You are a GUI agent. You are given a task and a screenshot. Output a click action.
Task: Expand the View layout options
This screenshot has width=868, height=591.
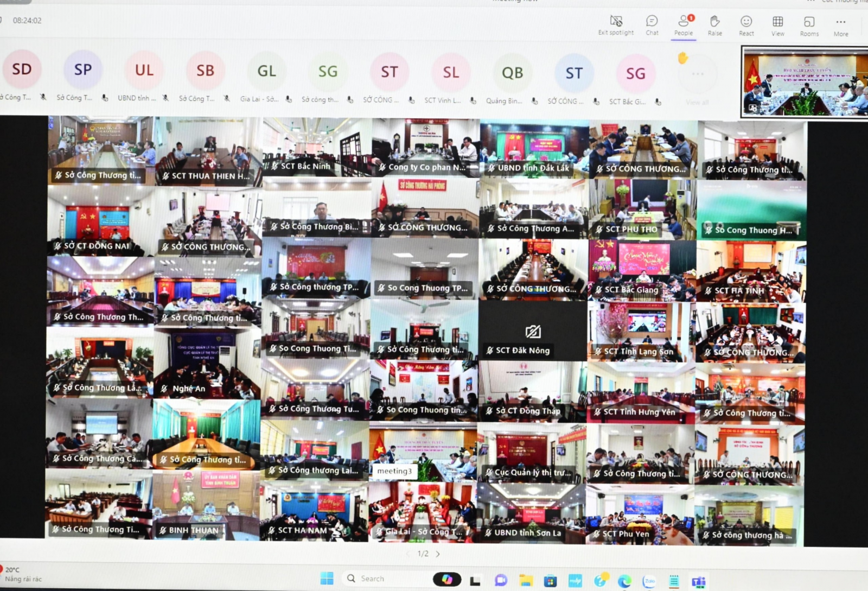777,26
